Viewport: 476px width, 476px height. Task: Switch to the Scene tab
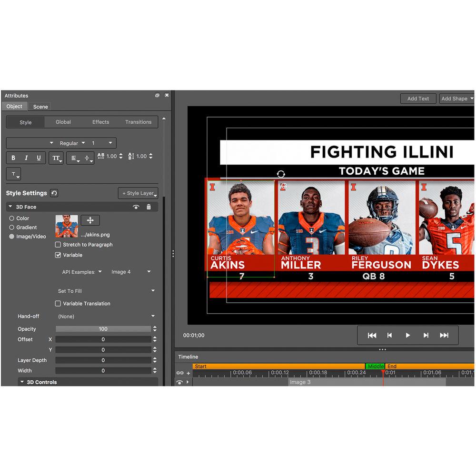click(x=40, y=106)
